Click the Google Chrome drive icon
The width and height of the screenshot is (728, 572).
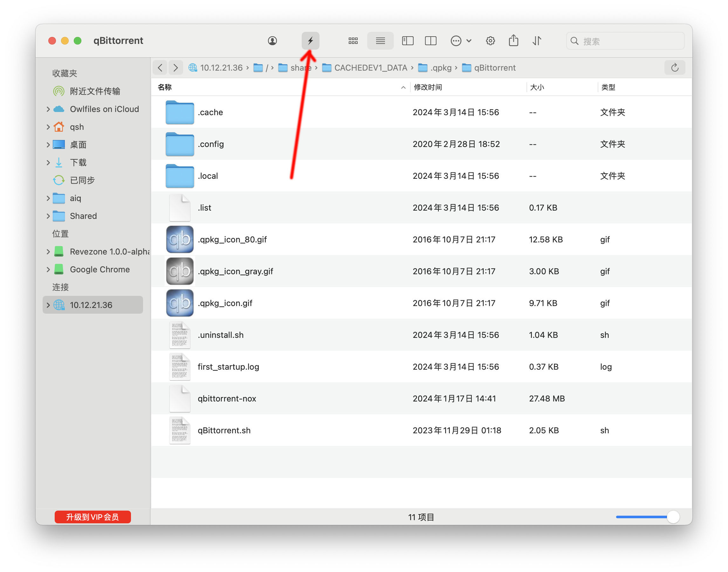pyautogui.click(x=59, y=269)
